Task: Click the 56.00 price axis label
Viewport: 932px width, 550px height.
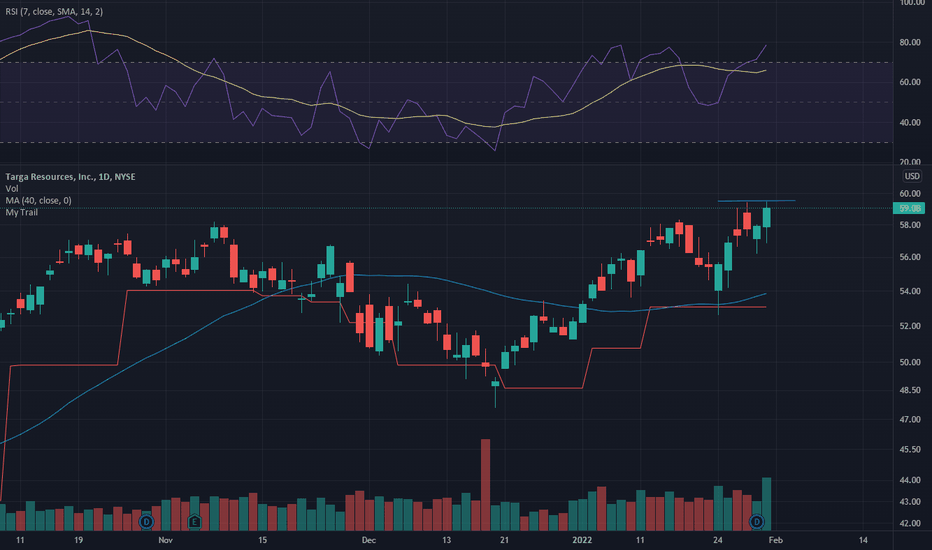Action: (x=909, y=257)
